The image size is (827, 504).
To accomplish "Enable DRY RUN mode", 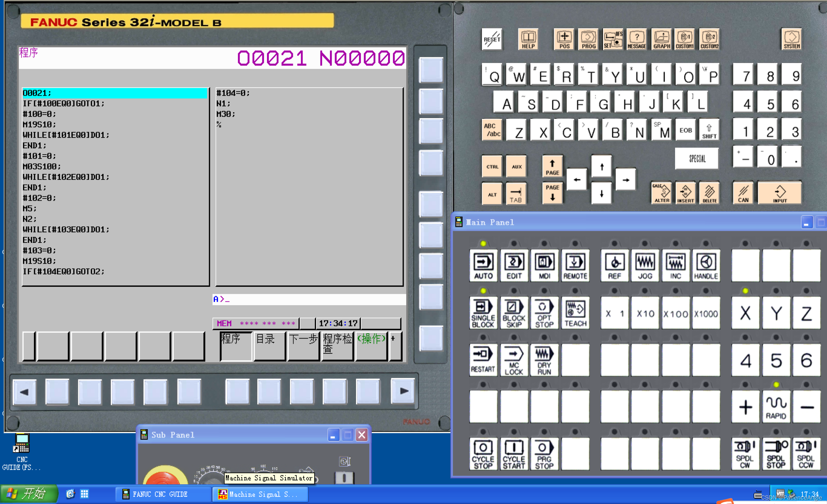I will [544, 360].
